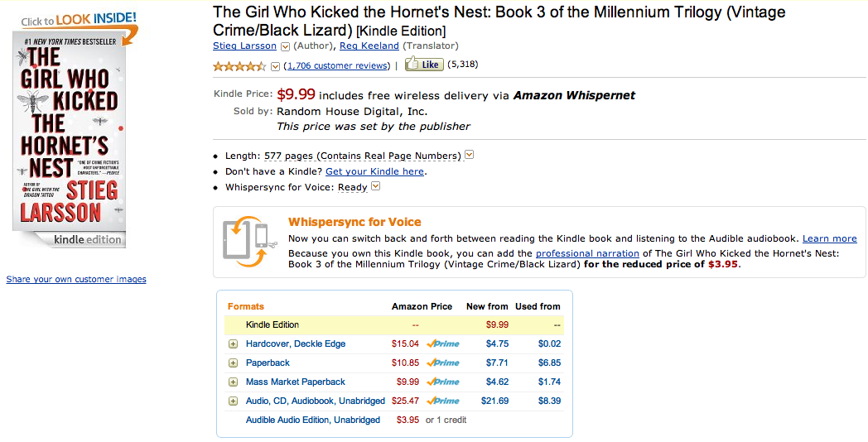The height and width of the screenshot is (442, 868).
Task: Open the Whispersync for Voice Ready dropdown
Action: 376,186
